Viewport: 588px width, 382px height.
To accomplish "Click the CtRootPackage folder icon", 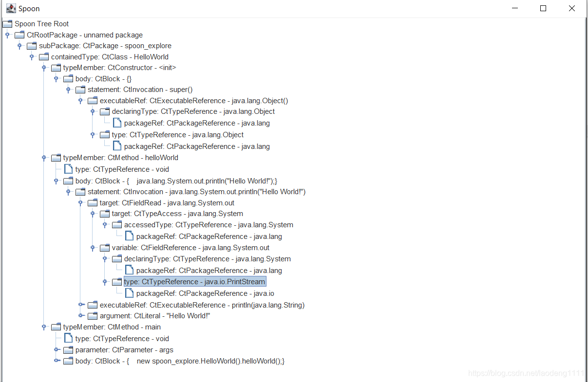I will pyautogui.click(x=19, y=35).
